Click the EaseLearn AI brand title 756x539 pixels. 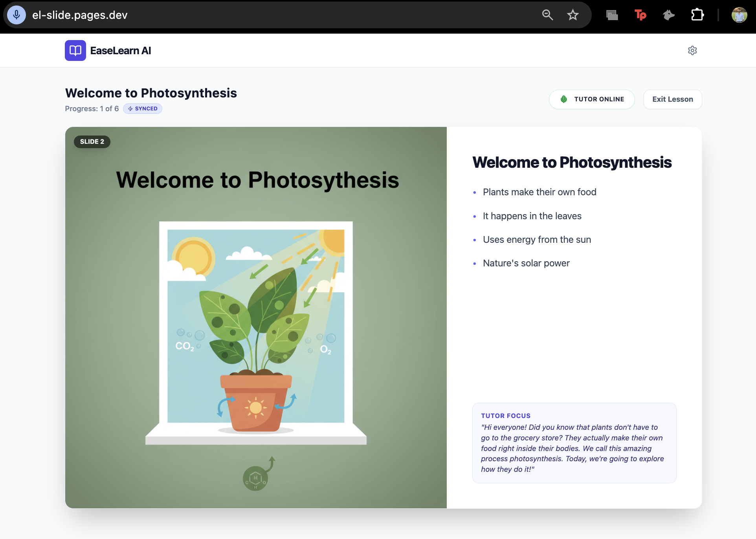(x=121, y=51)
